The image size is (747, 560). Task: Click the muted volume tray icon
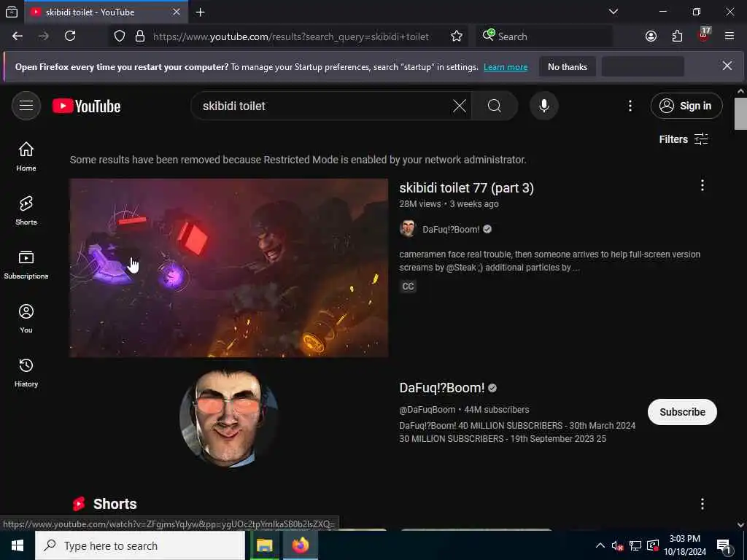[617, 545]
